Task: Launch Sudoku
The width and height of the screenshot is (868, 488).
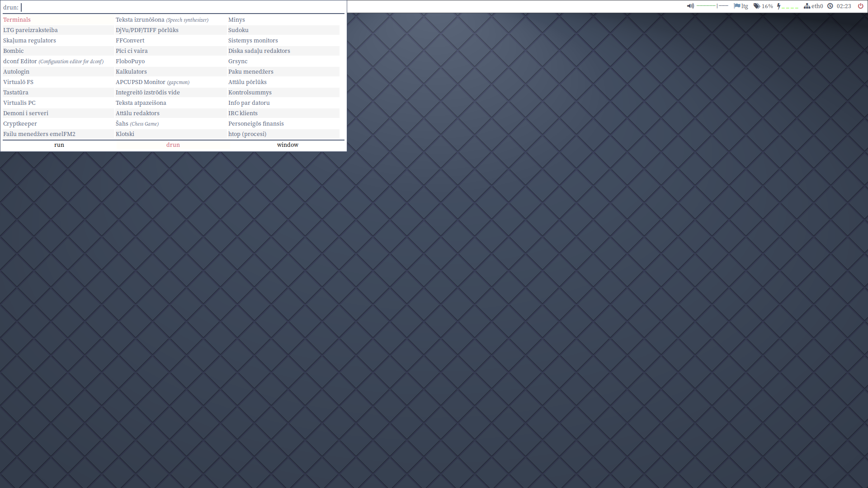Action: point(283,30)
